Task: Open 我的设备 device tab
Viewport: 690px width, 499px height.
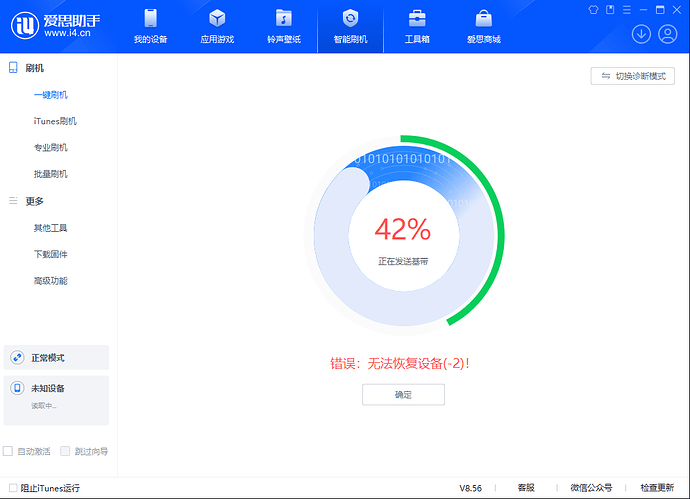Action: (150, 26)
